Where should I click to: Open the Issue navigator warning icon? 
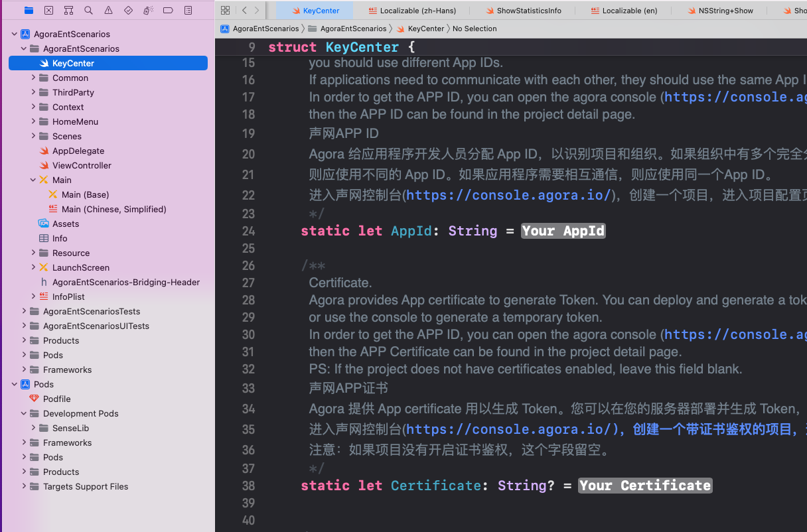tap(108, 11)
